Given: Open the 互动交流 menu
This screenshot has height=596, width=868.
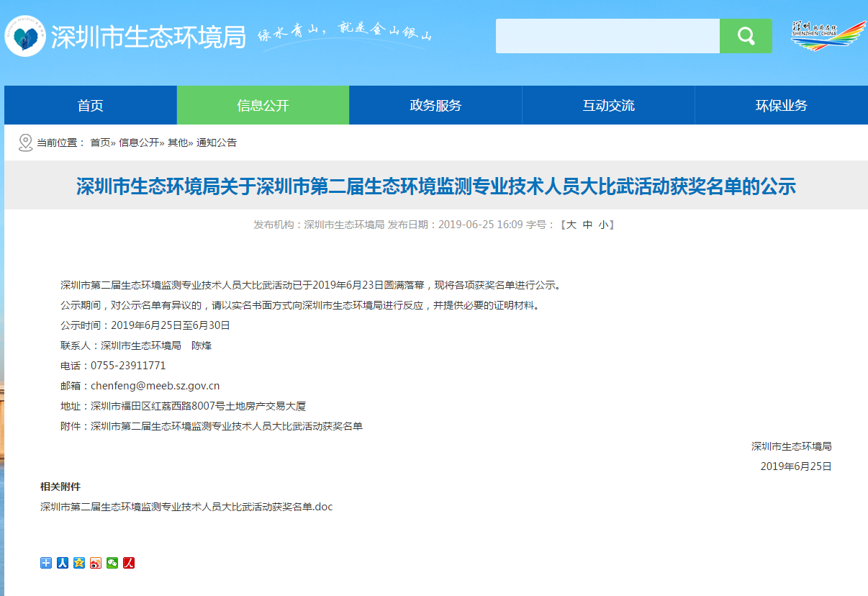Looking at the screenshot, I should coord(607,105).
